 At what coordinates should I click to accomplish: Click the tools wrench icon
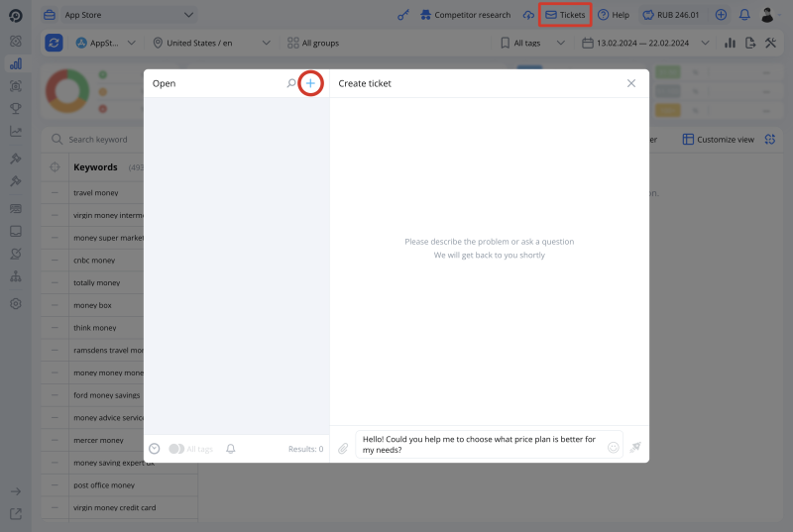pos(770,43)
